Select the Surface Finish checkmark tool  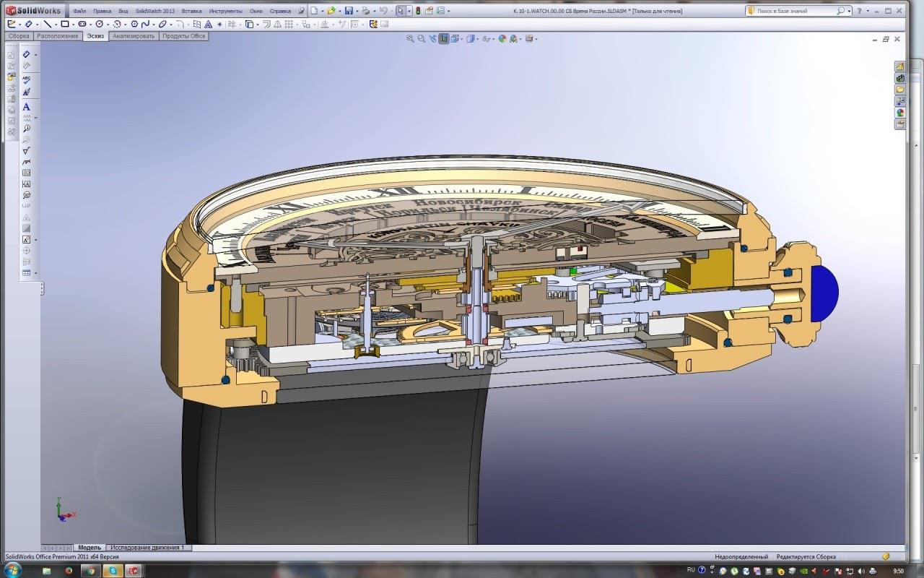pyautogui.click(x=27, y=150)
